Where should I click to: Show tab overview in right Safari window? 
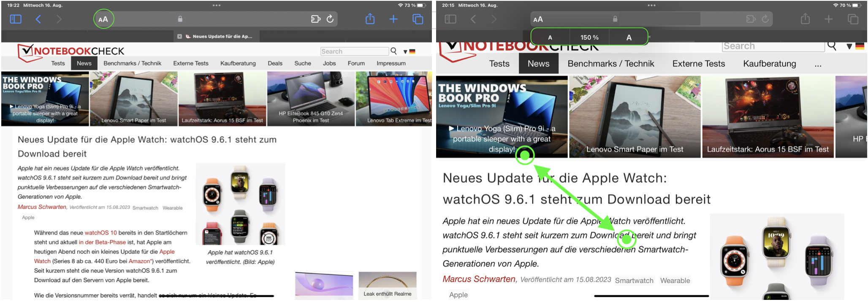coord(853,19)
